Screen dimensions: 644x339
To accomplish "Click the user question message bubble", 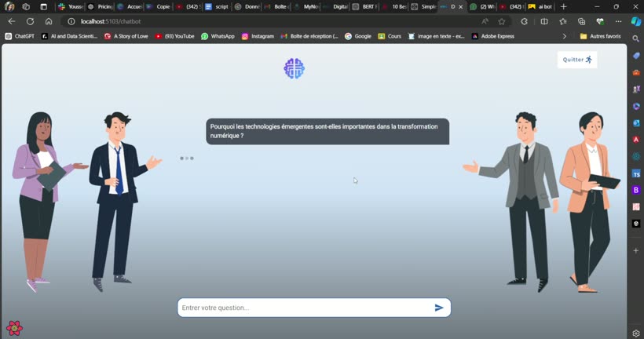I will click(327, 131).
